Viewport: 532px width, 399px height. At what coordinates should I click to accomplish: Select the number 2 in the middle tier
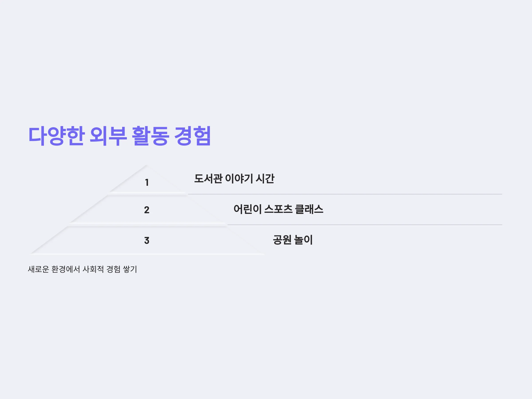point(147,210)
